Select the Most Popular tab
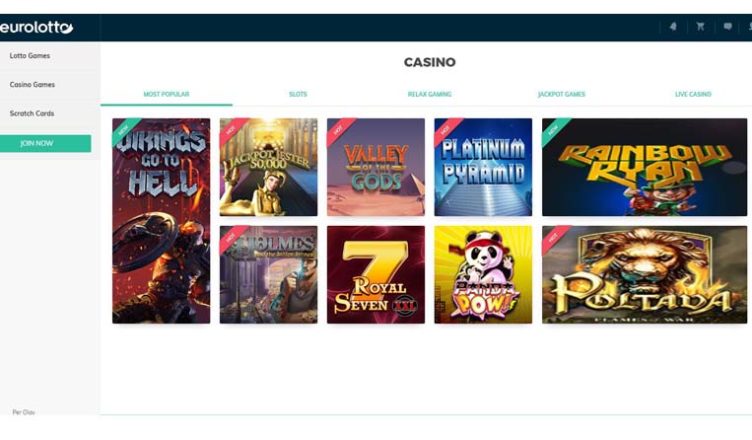This screenshot has height=440, width=752. pos(166,94)
